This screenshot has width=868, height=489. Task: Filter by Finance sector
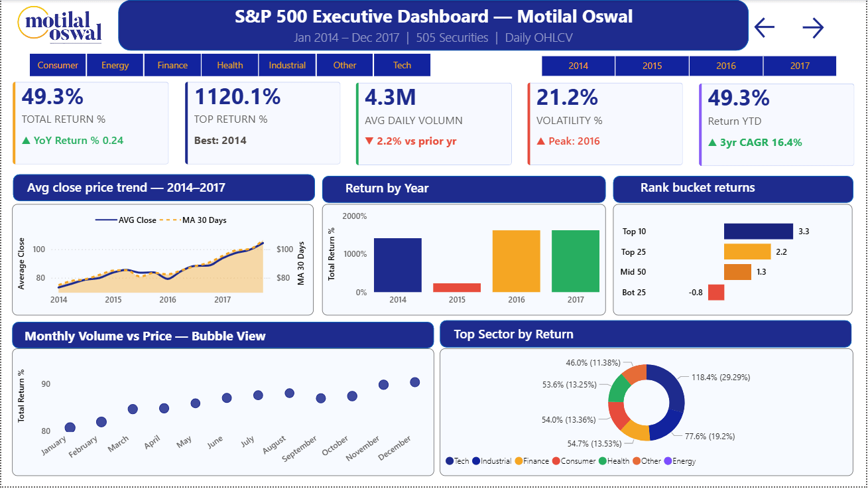[x=172, y=65]
